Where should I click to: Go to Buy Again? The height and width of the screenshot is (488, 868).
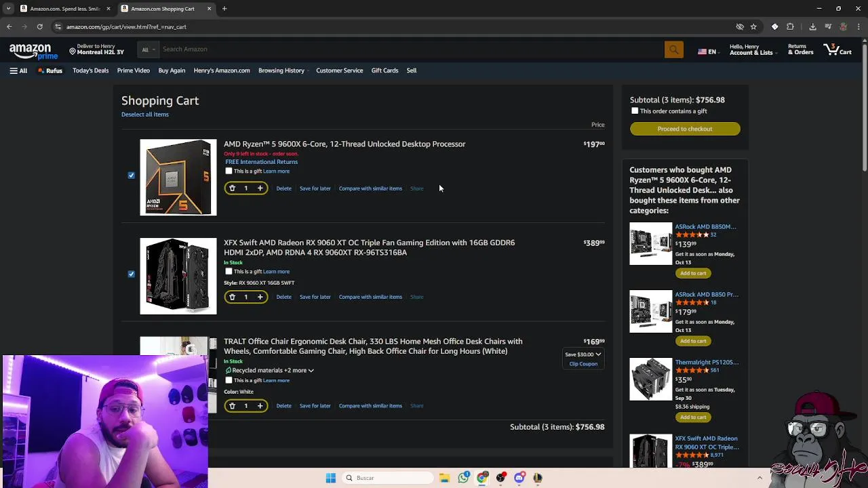172,70
